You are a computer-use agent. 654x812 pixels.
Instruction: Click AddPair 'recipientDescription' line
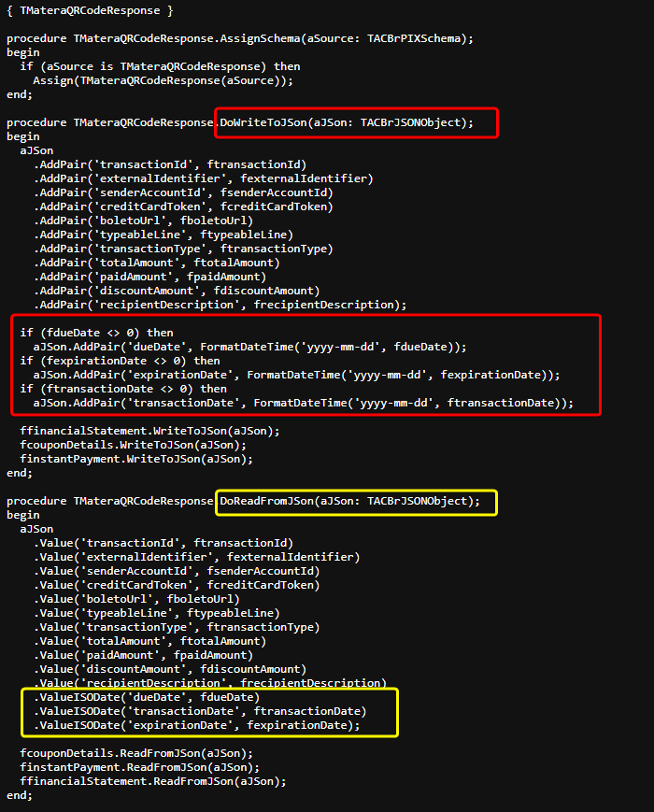(x=220, y=305)
